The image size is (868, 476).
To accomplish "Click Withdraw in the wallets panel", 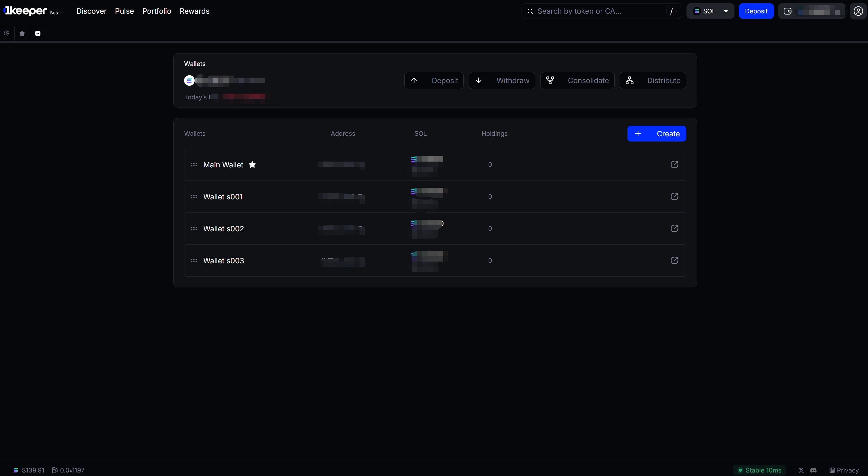I will coord(502,80).
